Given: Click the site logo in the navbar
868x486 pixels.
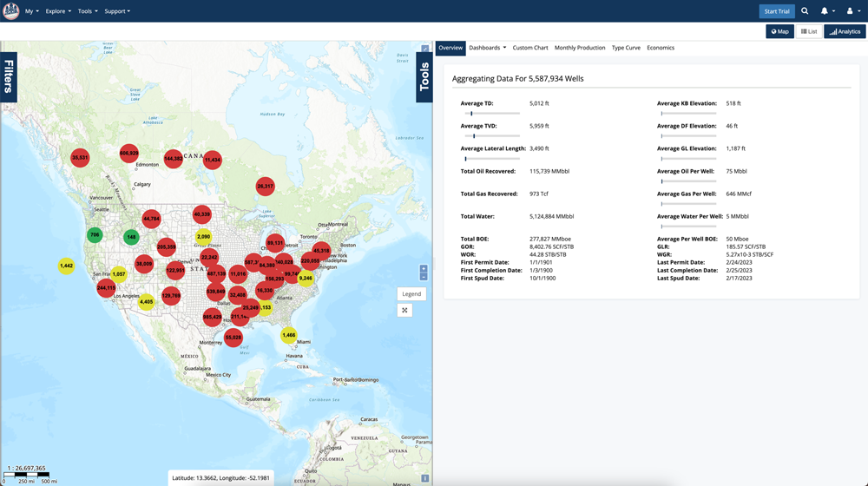Looking at the screenshot, I should tap(11, 11).
